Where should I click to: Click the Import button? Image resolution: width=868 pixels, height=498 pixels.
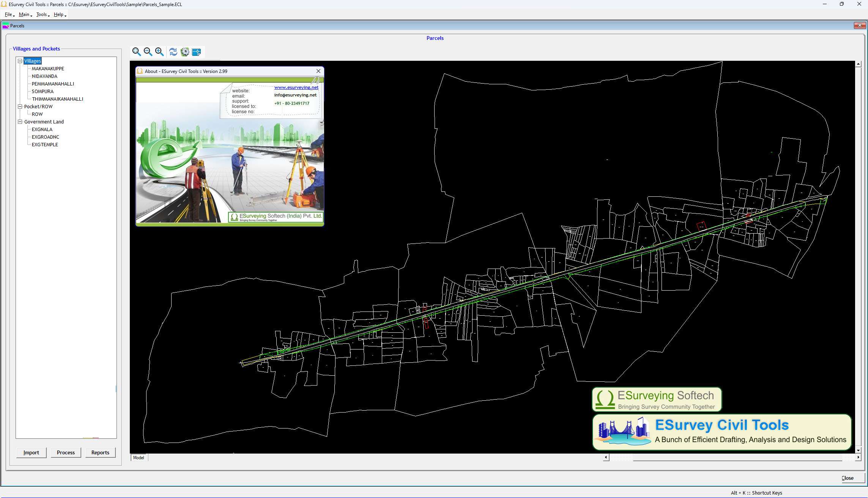[x=31, y=452]
